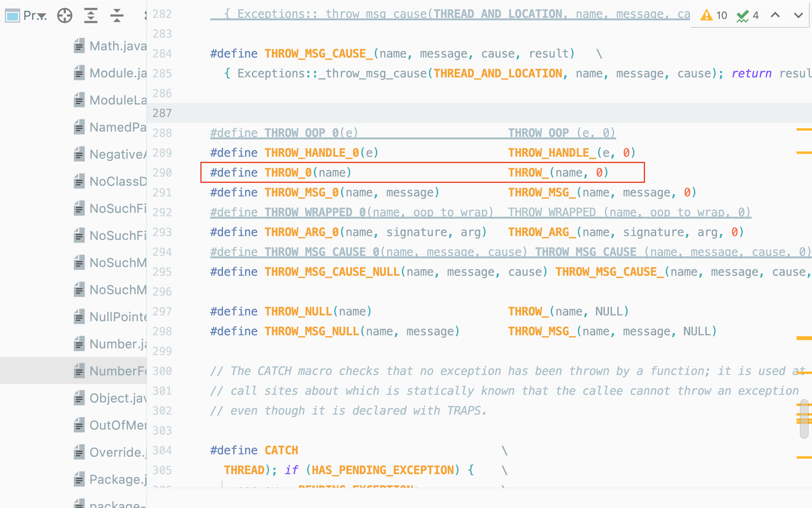
Task: Click the file icon beside Math.java
Action: coord(79,46)
